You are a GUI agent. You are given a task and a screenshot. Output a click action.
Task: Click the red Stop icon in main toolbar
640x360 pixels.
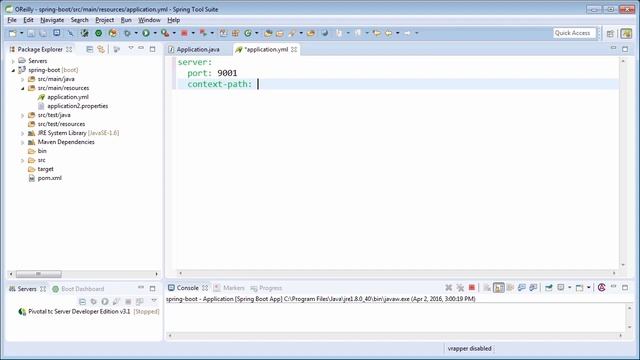coord(184,33)
